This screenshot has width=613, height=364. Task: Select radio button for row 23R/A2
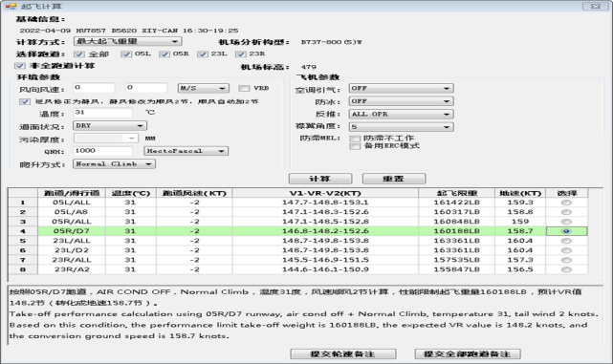point(566,269)
